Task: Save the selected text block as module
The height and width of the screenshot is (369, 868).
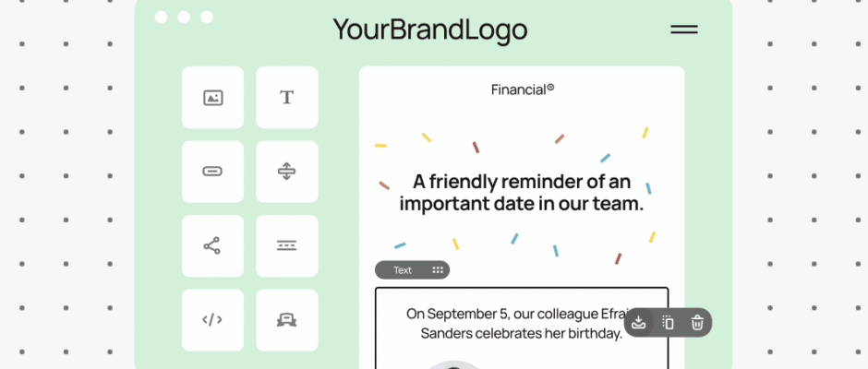Action: 639,322
